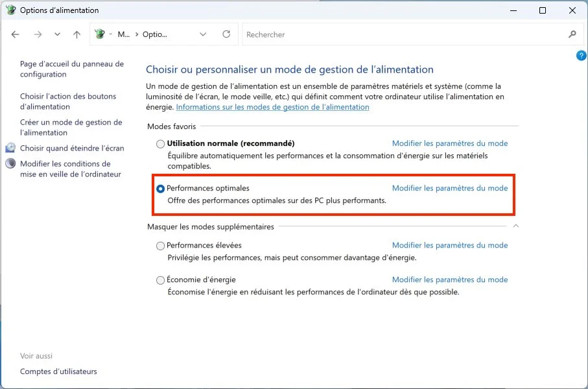The width and height of the screenshot is (588, 389).
Task: Select Économie d'énergie radio button
Action: click(x=160, y=280)
